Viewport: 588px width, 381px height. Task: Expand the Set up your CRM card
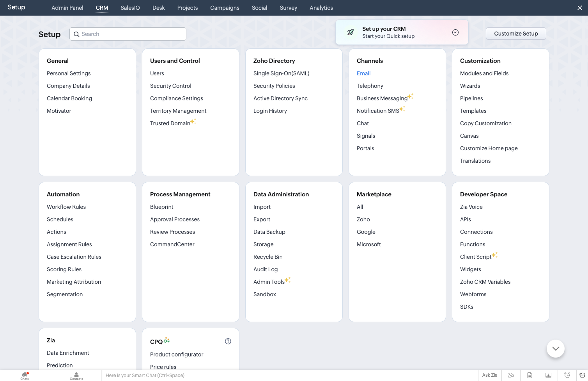(x=455, y=32)
